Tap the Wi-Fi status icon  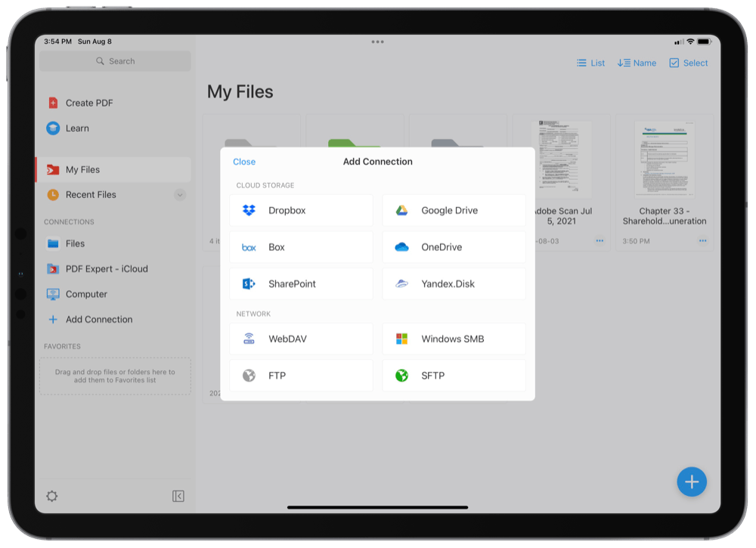(690, 42)
